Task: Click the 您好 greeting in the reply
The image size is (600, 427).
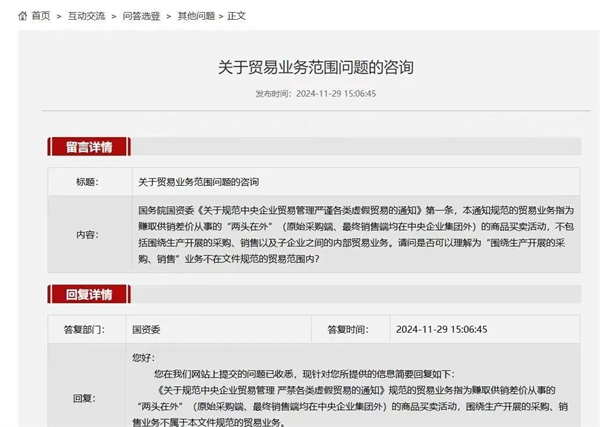Action: (x=143, y=356)
